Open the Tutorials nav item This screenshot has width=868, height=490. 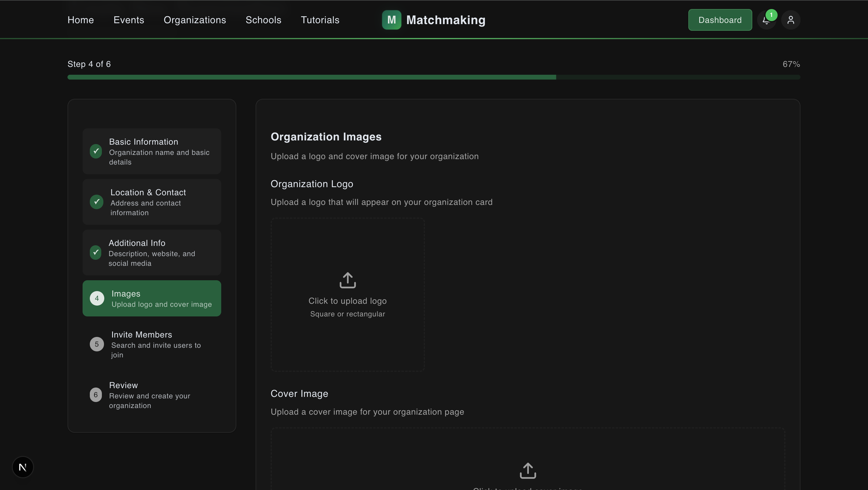pyautogui.click(x=320, y=20)
